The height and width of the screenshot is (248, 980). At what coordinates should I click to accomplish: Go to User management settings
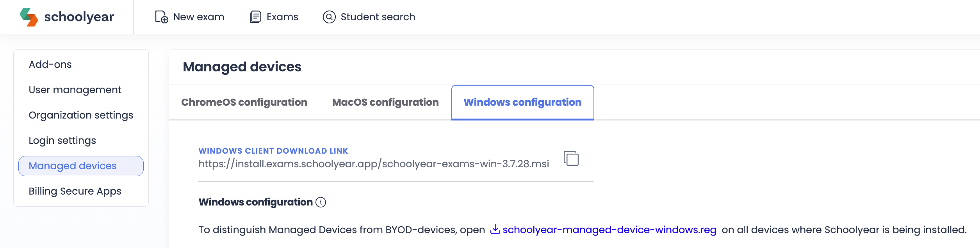tap(75, 90)
